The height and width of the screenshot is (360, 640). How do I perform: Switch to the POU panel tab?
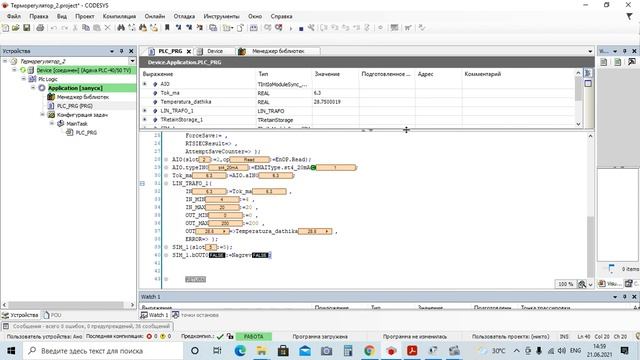pyautogui.click(x=52, y=315)
